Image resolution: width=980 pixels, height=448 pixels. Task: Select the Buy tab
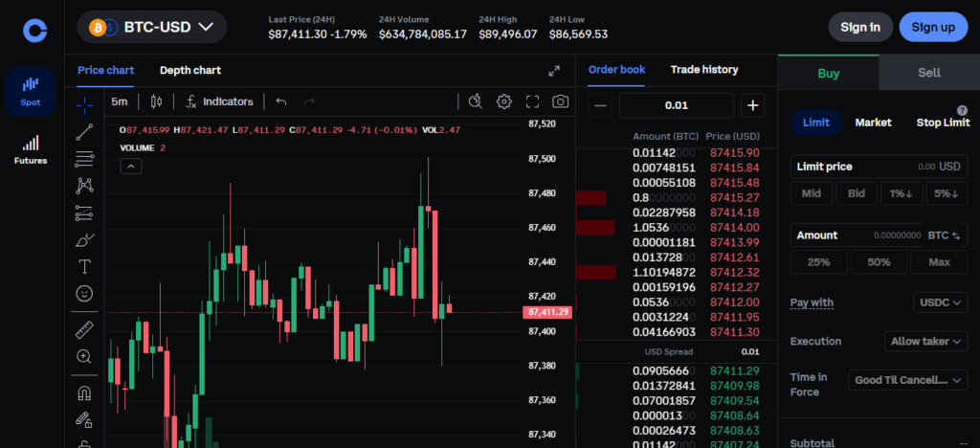pos(829,73)
